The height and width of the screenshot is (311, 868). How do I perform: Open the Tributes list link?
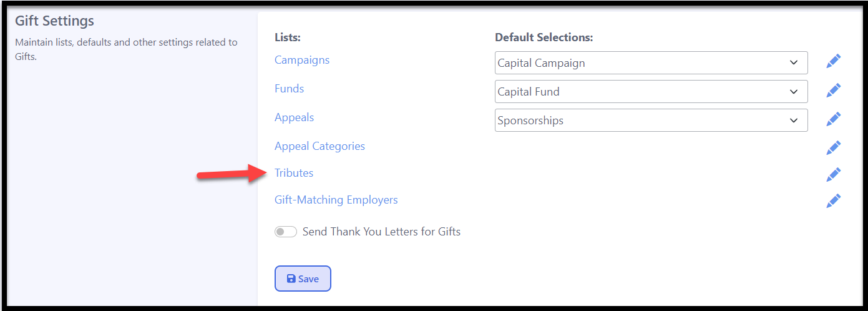pos(294,172)
